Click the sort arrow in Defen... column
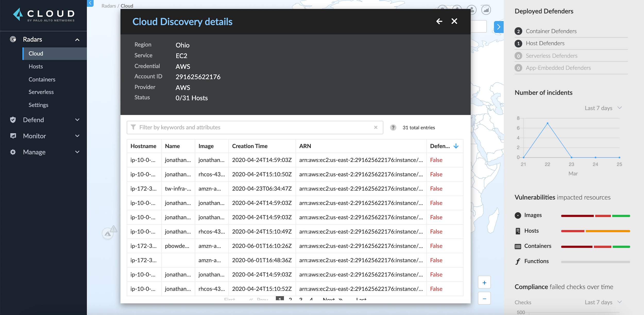Image resolution: width=644 pixels, height=315 pixels. [456, 146]
